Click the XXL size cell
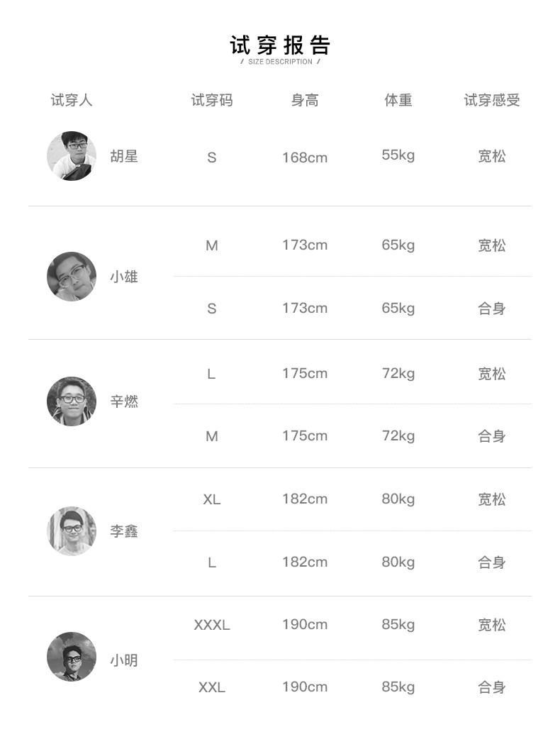 pyautogui.click(x=212, y=687)
